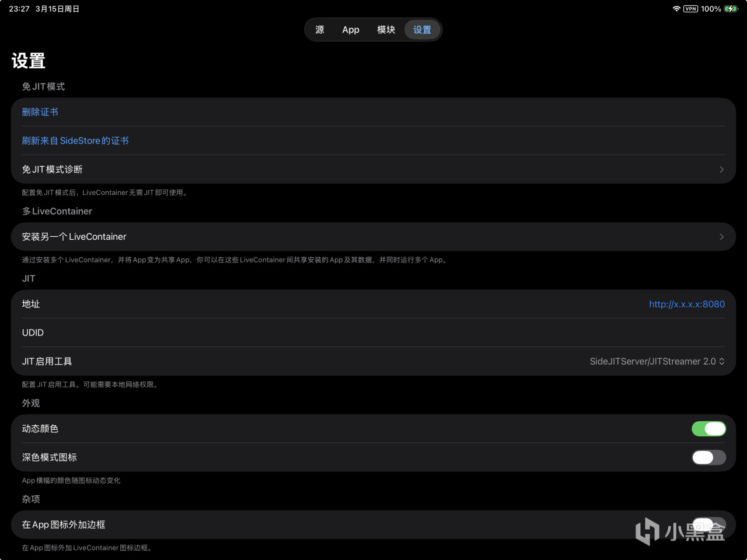This screenshot has height=560, width=747.
Task: Select the 配置 JIT 启用工具 footnote
Action: click(90, 384)
